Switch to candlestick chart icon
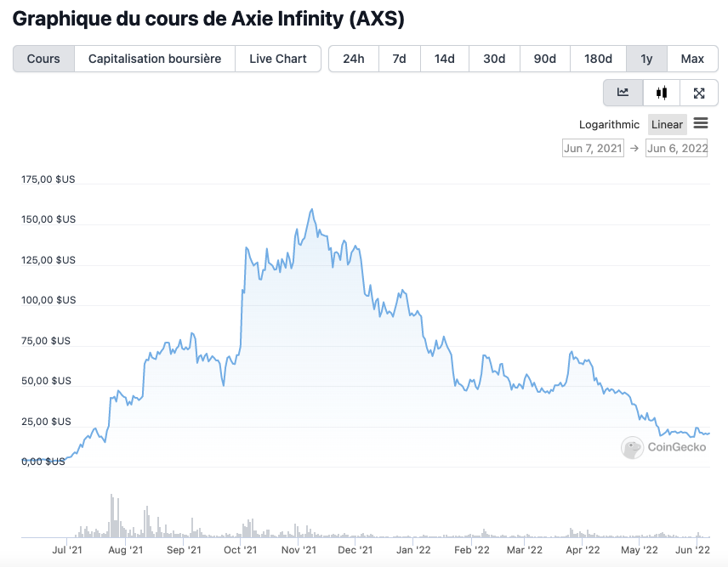The width and height of the screenshot is (728, 567). (x=661, y=93)
